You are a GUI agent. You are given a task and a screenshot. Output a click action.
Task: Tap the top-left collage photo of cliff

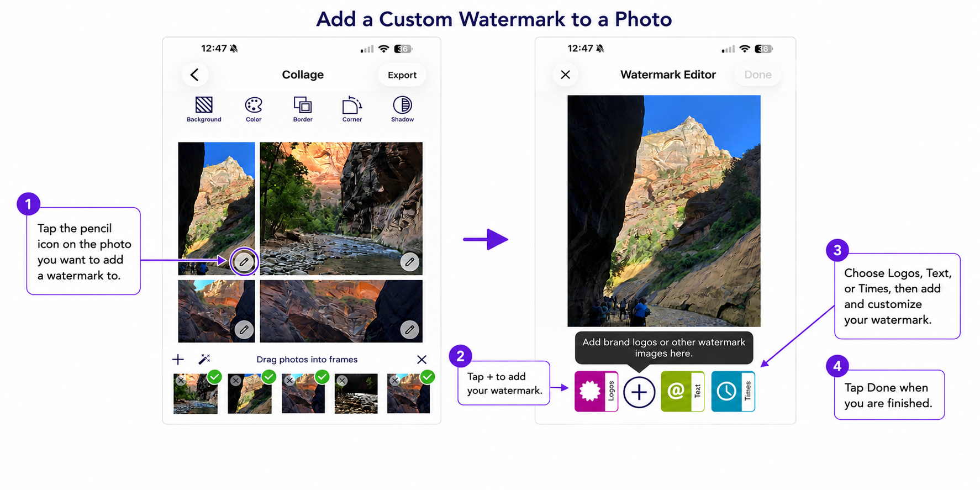[217, 208]
